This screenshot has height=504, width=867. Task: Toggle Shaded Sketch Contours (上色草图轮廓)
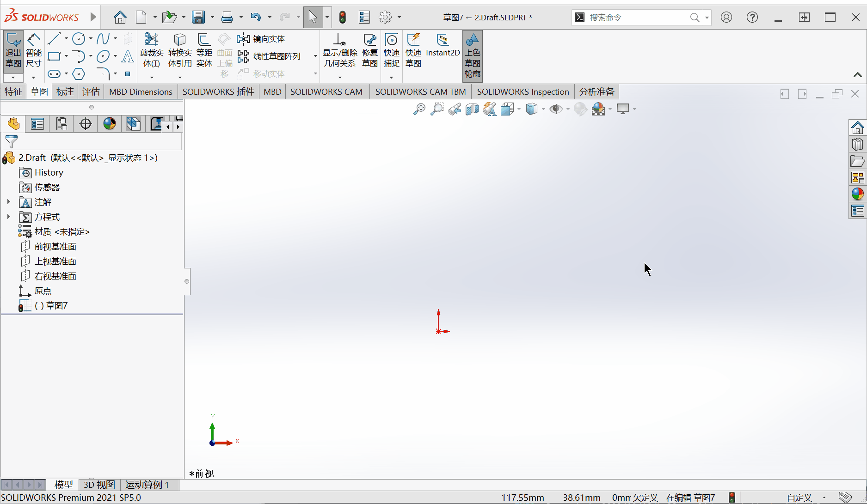pyautogui.click(x=472, y=55)
